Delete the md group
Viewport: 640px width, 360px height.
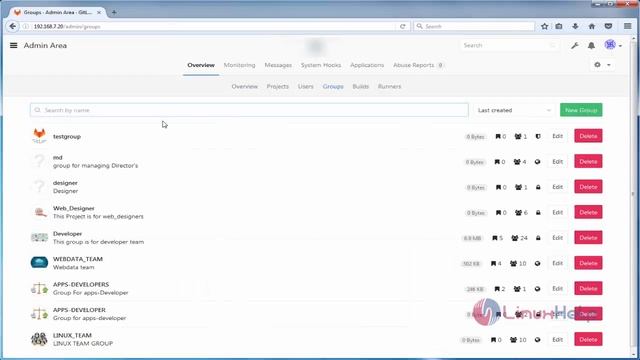tap(588, 162)
